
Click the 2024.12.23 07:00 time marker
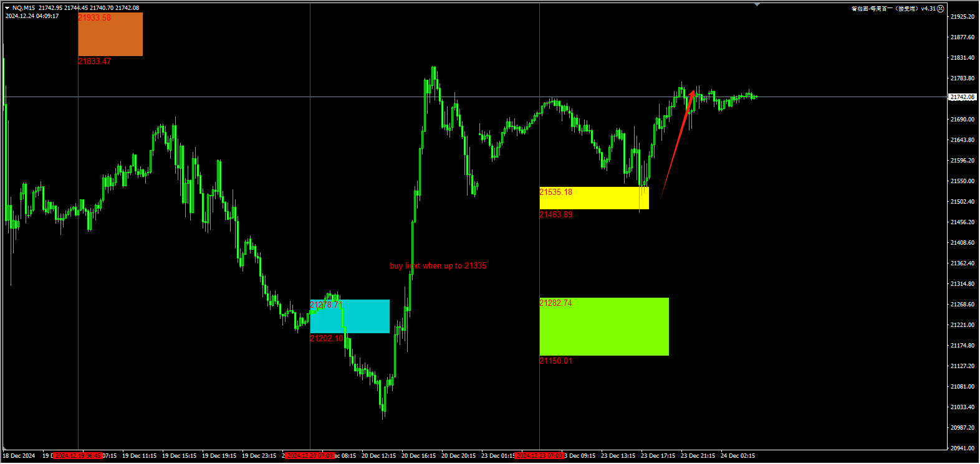click(540, 456)
